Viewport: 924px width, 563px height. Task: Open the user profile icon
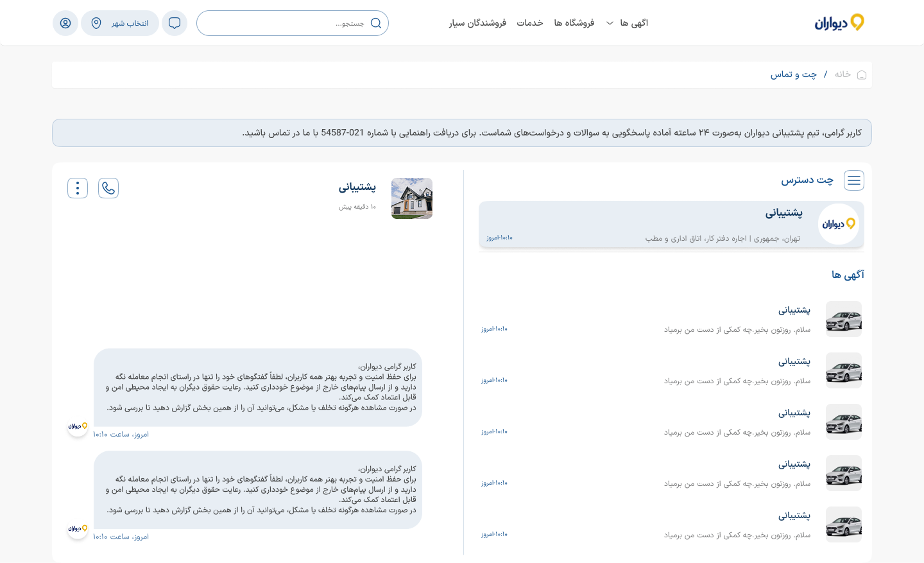click(65, 23)
